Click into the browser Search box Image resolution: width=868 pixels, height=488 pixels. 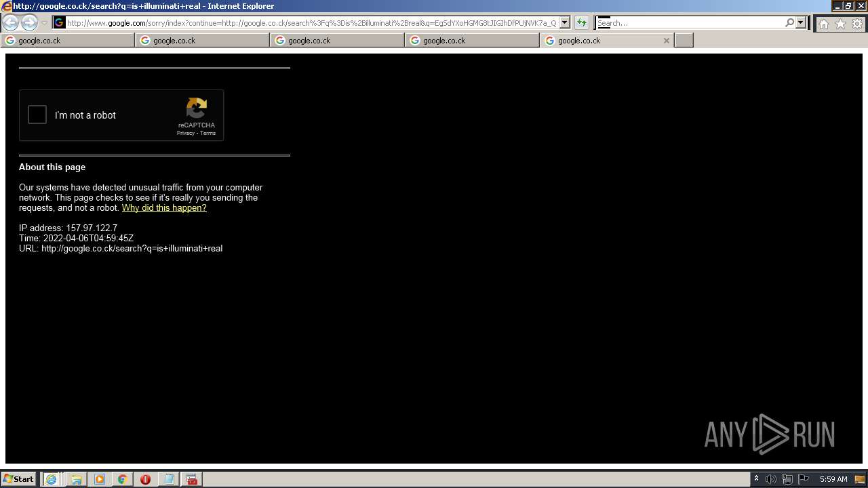(690, 23)
